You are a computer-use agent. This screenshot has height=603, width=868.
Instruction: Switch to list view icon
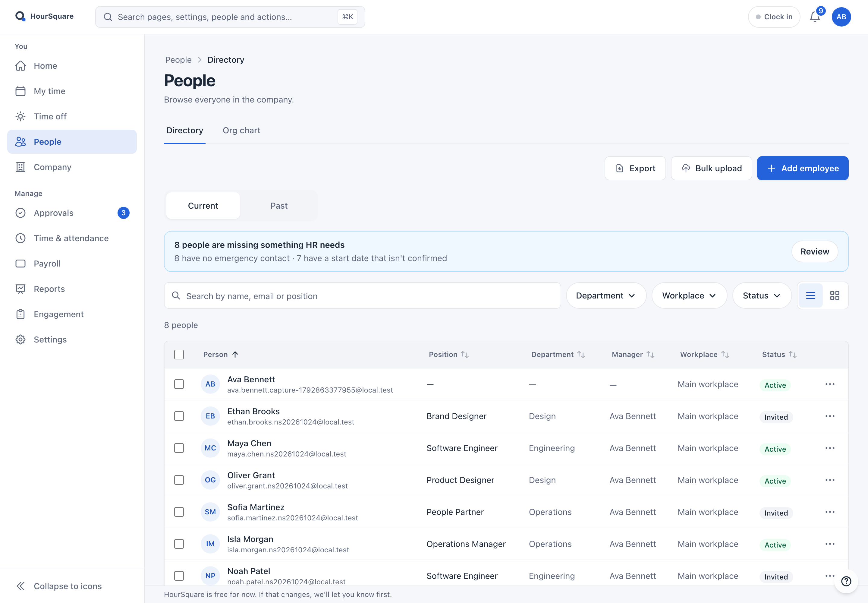pos(811,295)
